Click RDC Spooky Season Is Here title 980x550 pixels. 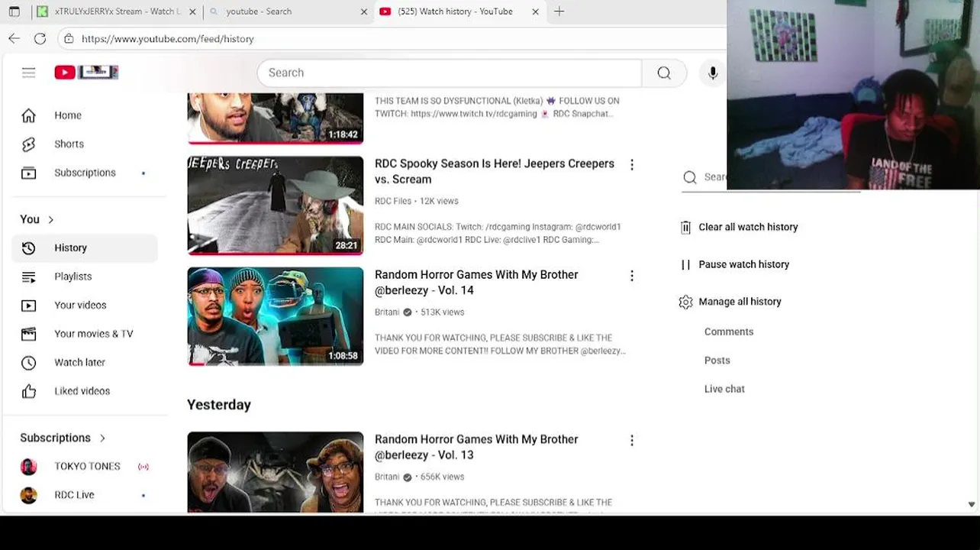[495, 171]
